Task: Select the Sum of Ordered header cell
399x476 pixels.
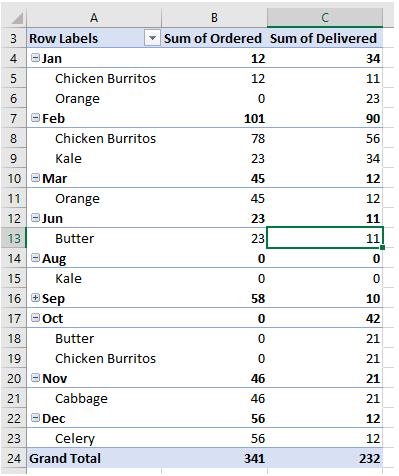Action: pos(214,38)
